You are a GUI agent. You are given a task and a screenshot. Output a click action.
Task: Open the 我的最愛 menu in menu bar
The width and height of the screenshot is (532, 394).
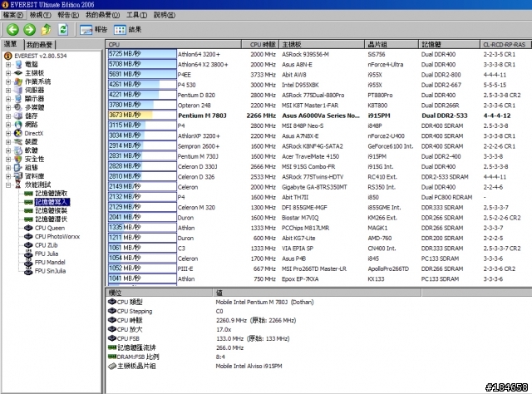[102, 15]
